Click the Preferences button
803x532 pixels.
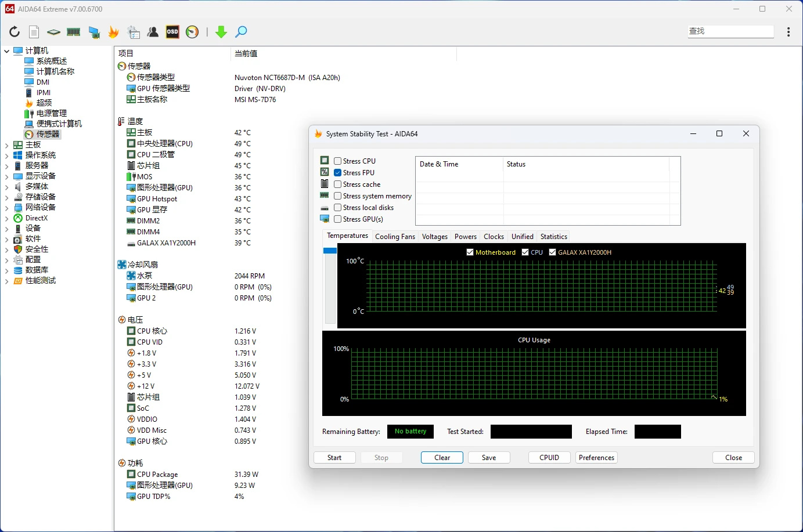pyautogui.click(x=596, y=458)
